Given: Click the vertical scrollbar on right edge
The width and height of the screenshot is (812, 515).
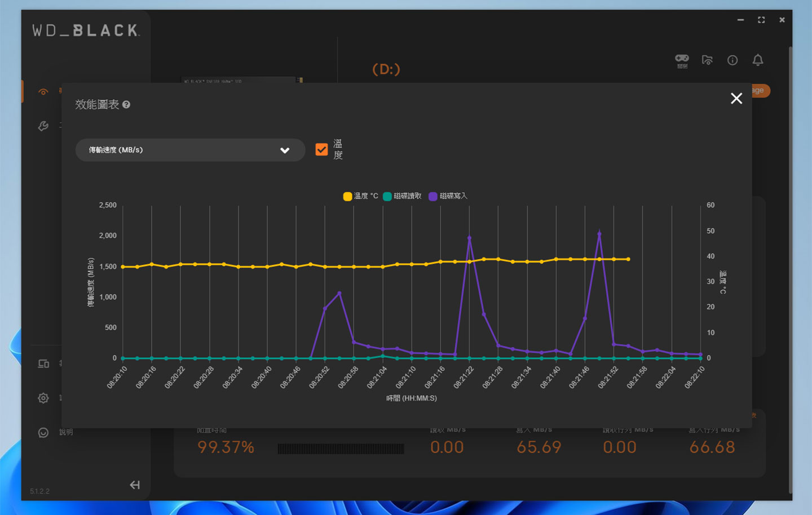Looking at the screenshot, I should 790,269.
